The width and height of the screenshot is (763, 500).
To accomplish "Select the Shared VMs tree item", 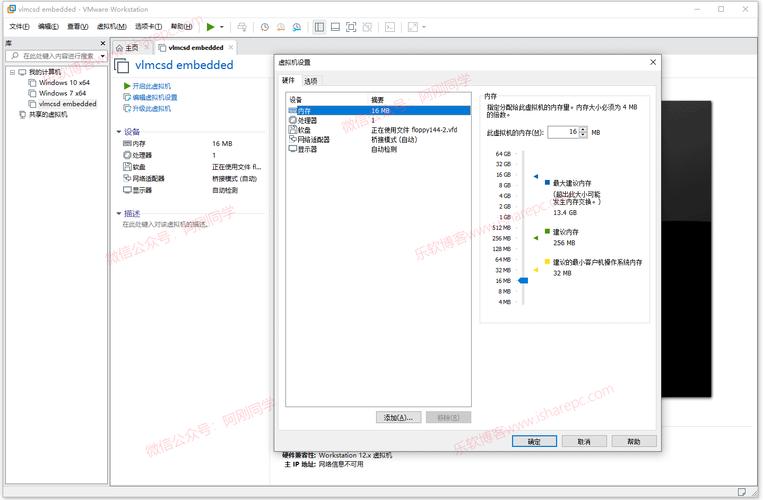I will [48, 114].
